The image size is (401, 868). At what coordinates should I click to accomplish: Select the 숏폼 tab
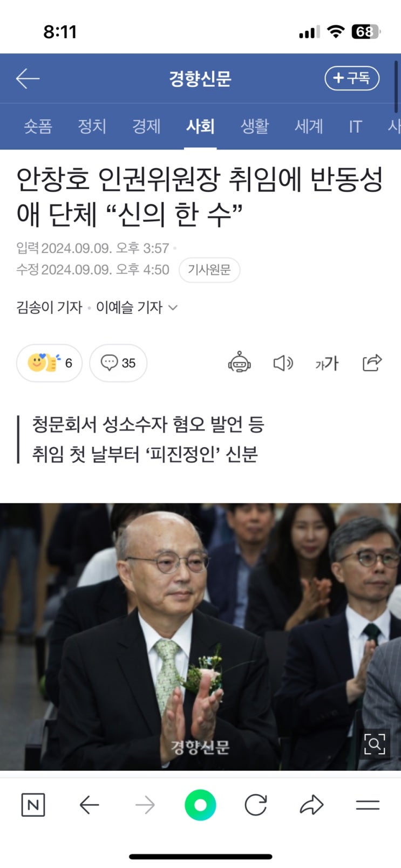38,126
